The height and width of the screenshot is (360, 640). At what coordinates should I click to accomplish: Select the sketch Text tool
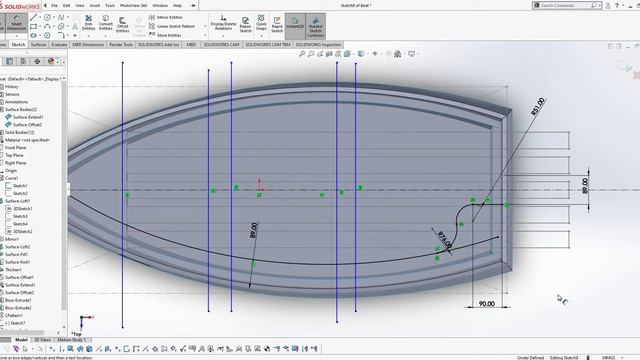(75, 27)
